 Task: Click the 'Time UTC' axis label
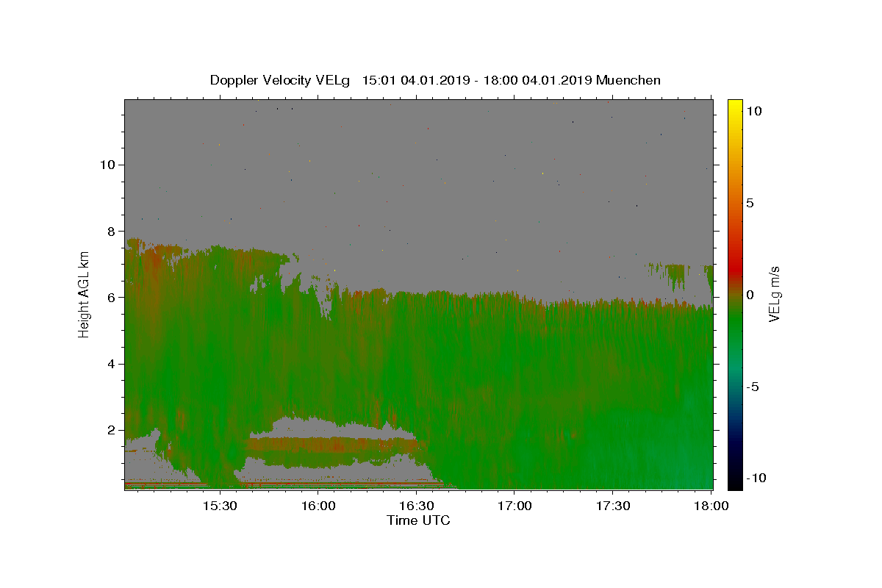coord(418,520)
